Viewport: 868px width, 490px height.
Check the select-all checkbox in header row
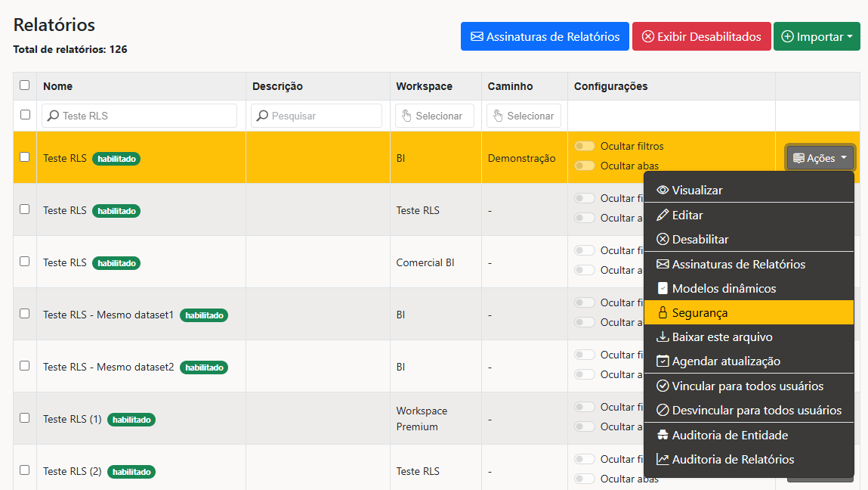24,85
